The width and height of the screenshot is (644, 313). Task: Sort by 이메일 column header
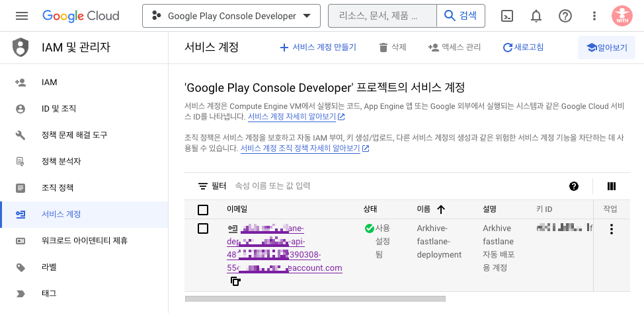pyautogui.click(x=237, y=209)
